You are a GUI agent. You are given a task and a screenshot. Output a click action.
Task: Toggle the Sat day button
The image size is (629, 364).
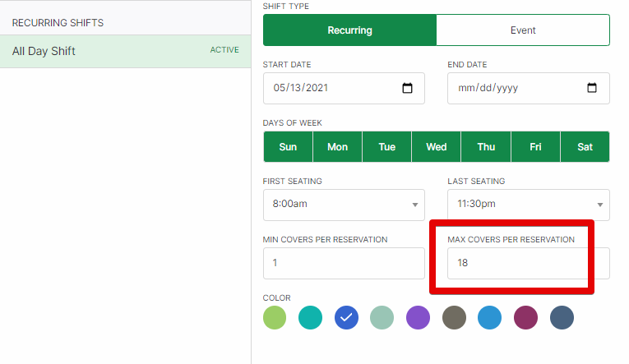585,147
